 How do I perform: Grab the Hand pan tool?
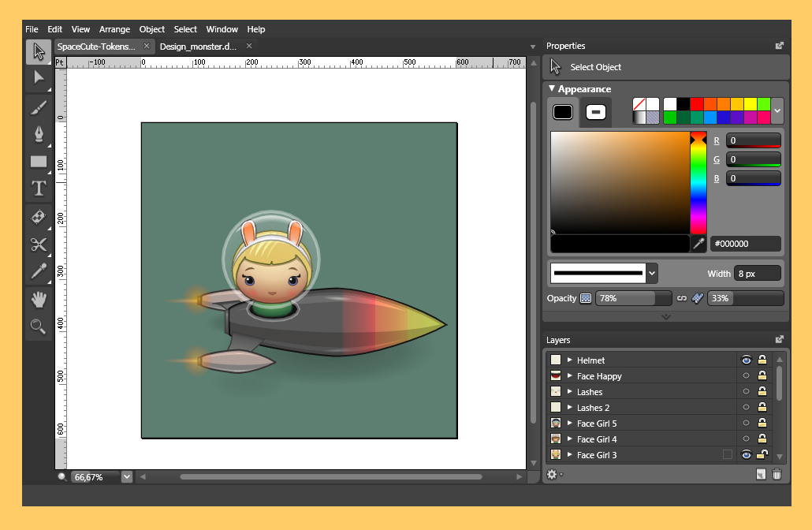pyautogui.click(x=39, y=299)
